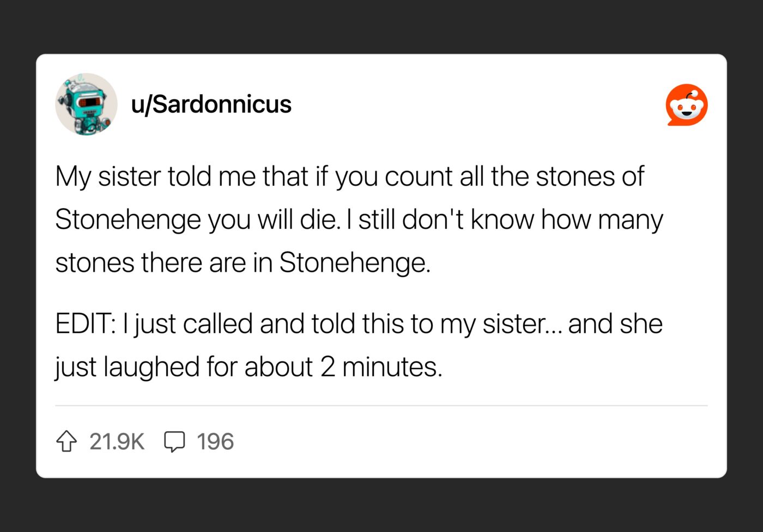Click the 196 comments count
This screenshot has width=763, height=532.
point(215,442)
